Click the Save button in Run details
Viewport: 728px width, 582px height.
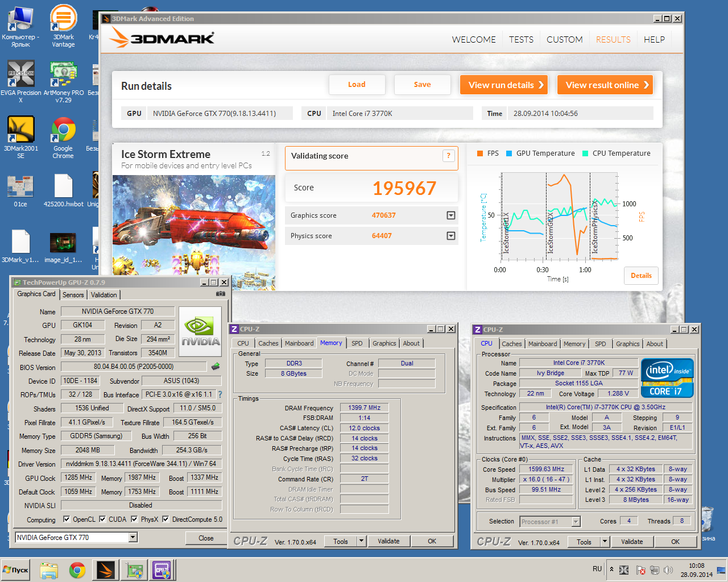(422, 85)
